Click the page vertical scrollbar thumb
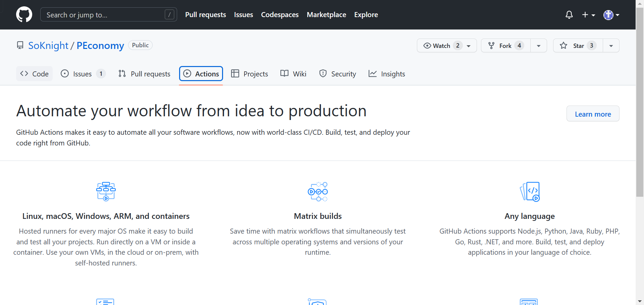Image resolution: width=644 pixels, height=305 pixels. (x=640, y=102)
